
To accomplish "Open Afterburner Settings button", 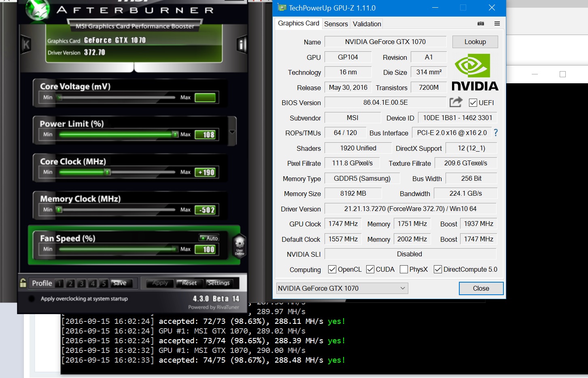I will [219, 283].
